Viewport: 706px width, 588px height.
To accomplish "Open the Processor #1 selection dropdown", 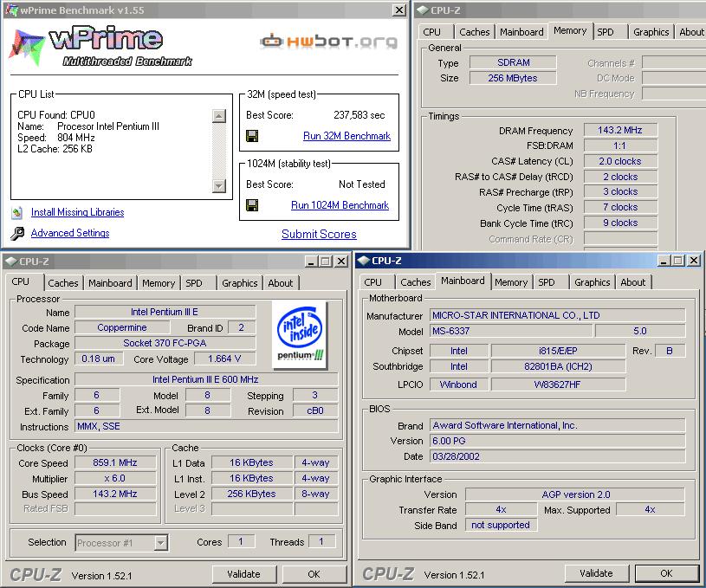I will pos(160,543).
